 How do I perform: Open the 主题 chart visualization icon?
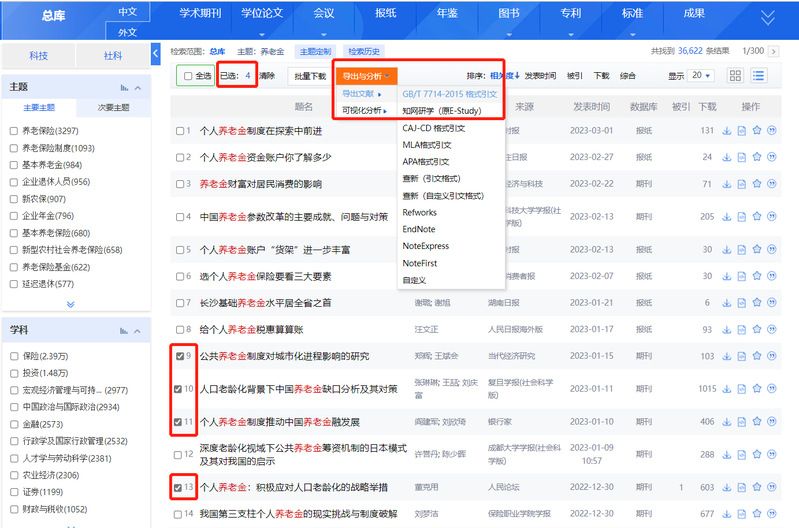coord(124,88)
